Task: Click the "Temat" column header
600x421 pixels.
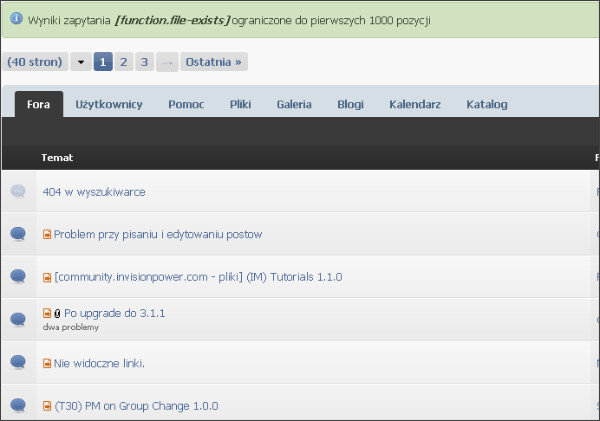Action: 57,157
